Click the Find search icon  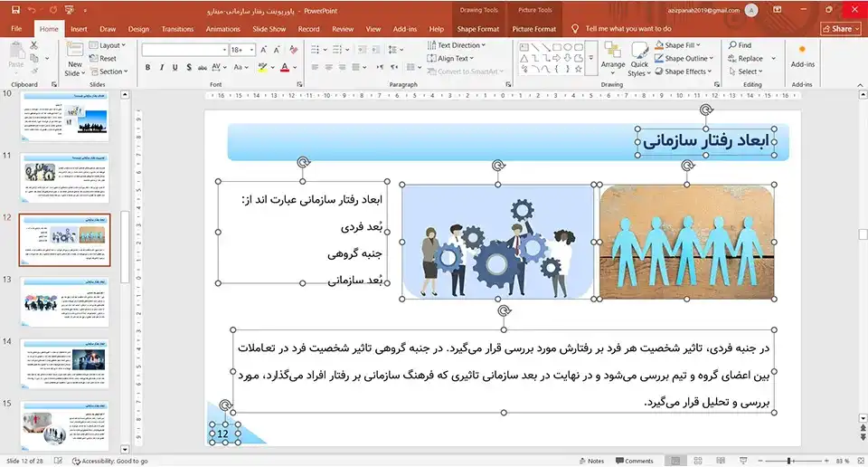click(741, 45)
